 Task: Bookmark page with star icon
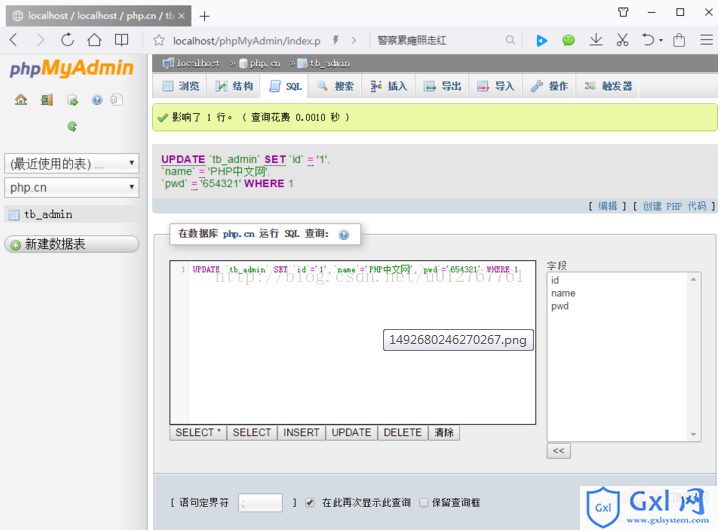tap(159, 40)
